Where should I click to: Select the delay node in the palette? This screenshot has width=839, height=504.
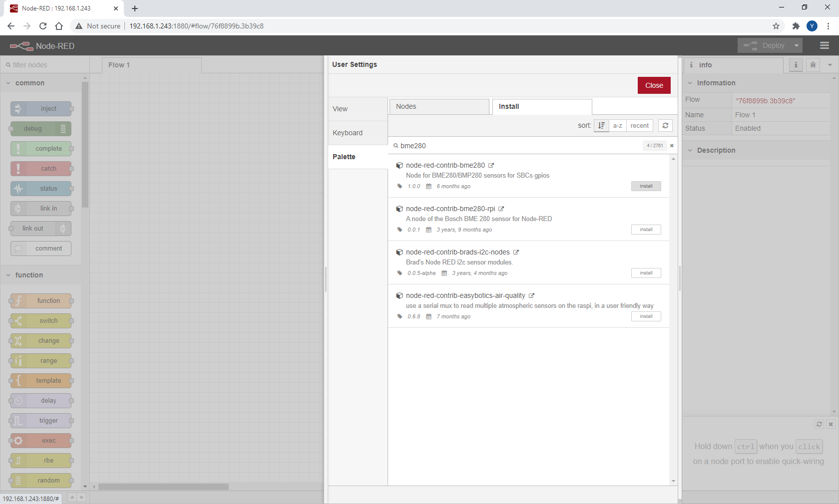[x=41, y=401]
